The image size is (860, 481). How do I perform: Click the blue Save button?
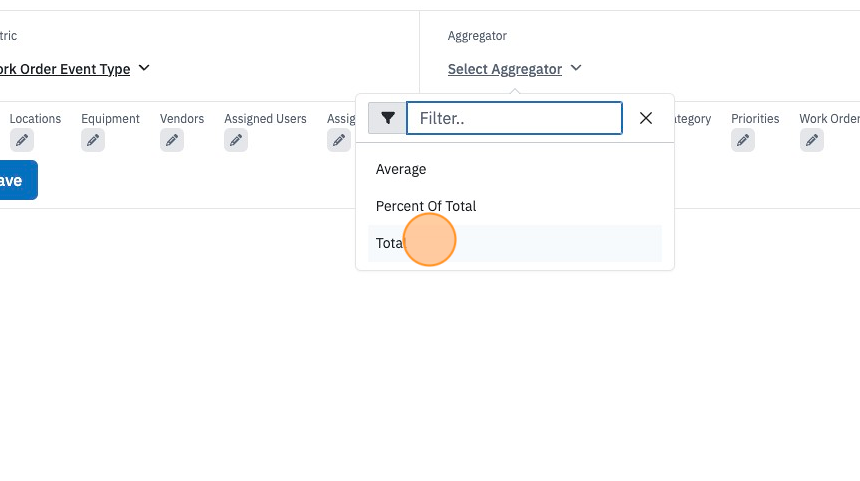pos(15,180)
